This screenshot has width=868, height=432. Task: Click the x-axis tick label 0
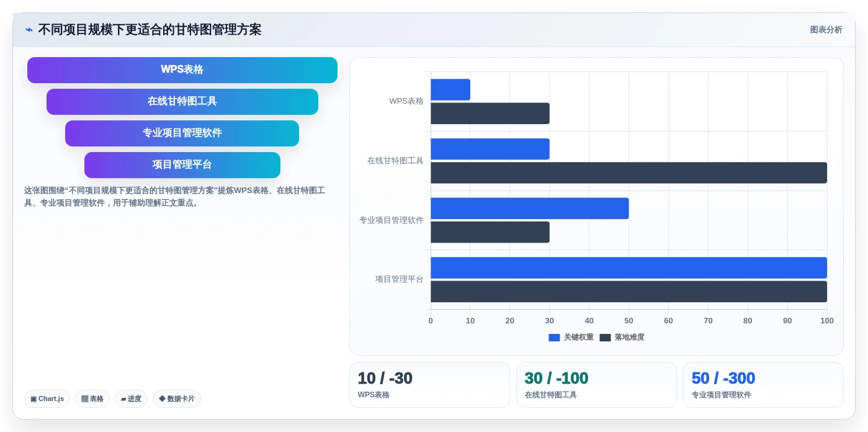pyautogui.click(x=431, y=321)
